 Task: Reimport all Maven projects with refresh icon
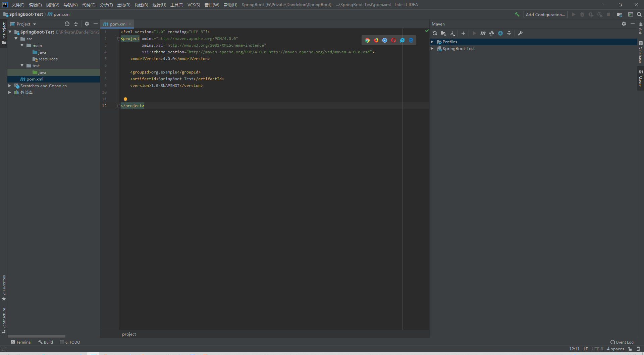coord(435,33)
